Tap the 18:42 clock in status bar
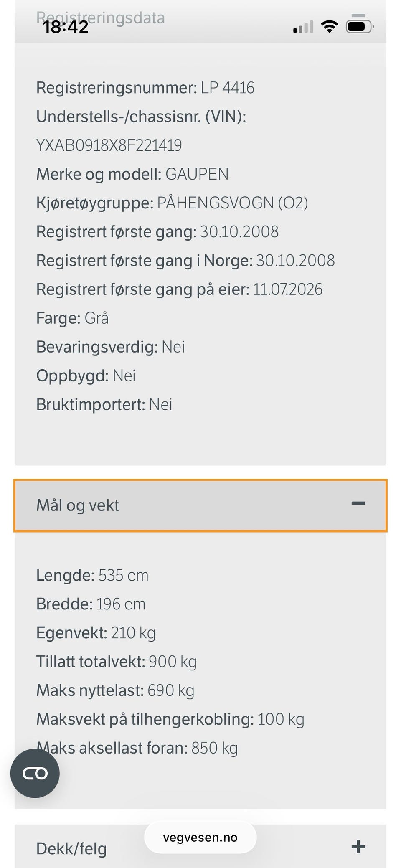 [x=66, y=27]
